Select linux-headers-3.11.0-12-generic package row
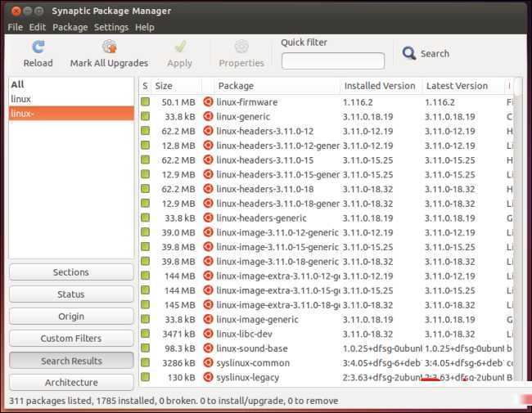532x413 pixels. [x=327, y=146]
